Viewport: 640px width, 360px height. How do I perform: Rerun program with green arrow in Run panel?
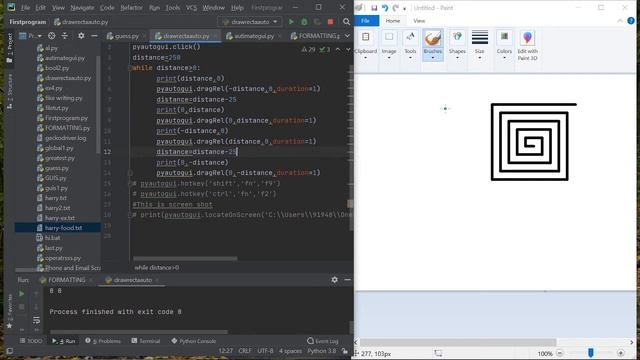(x=21, y=293)
